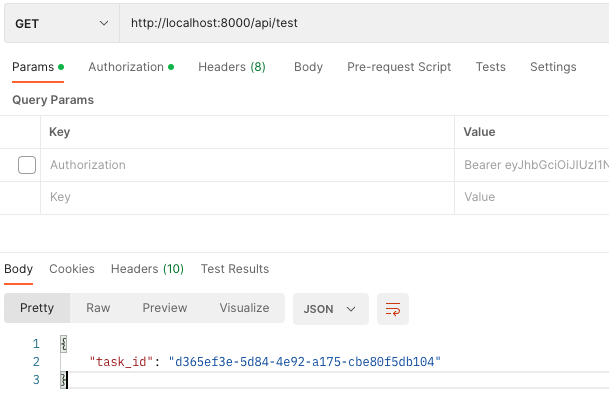Open the Settings tab

tap(553, 67)
